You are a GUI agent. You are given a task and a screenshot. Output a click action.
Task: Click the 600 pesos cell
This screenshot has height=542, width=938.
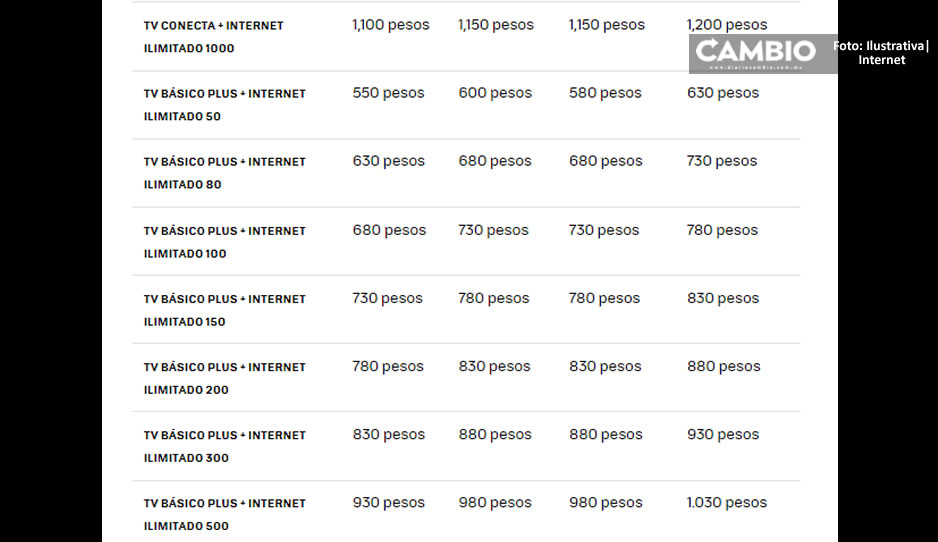click(495, 93)
